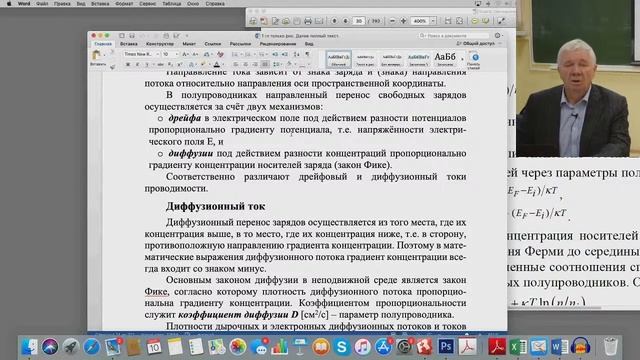This screenshot has width=640, height=360.
Task: Center paragraph alignment button in Word
Action: click(x=245, y=64)
